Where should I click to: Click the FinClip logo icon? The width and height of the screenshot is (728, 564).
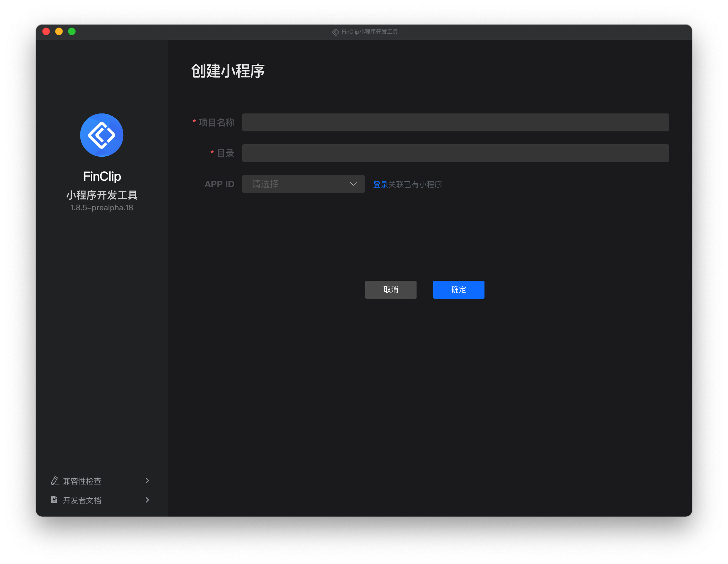click(x=102, y=135)
